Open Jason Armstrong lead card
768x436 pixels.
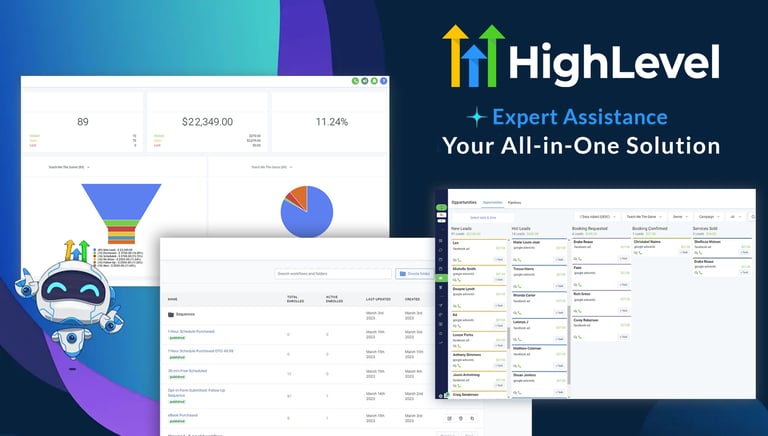click(479, 381)
